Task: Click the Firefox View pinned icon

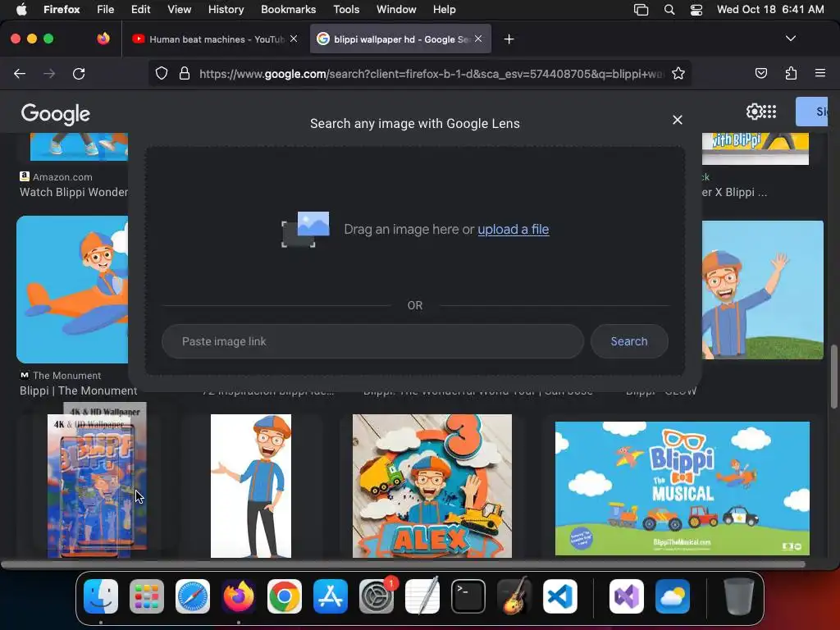Action: pos(103,39)
